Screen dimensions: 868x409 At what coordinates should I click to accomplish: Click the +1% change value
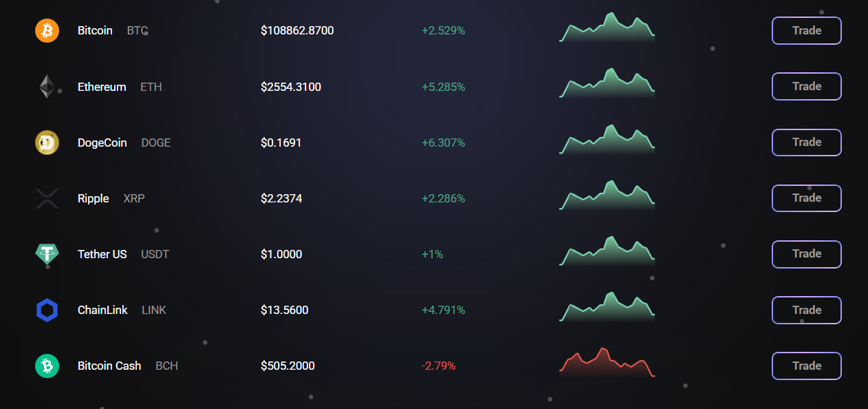pos(433,254)
